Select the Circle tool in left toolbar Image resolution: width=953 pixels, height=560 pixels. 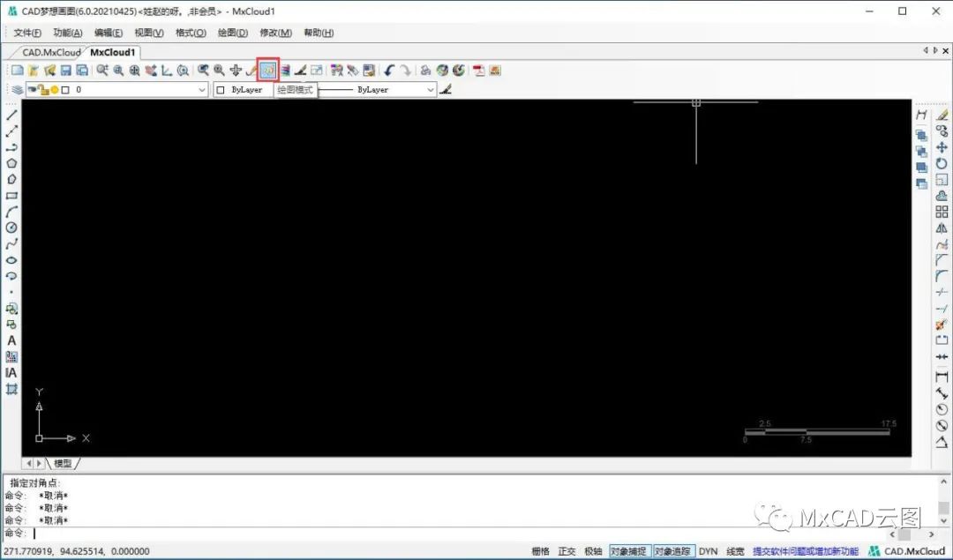pos(11,228)
